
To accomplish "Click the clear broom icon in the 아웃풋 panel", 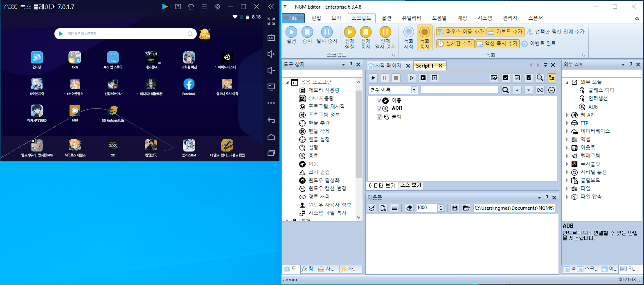I will [x=372, y=208].
